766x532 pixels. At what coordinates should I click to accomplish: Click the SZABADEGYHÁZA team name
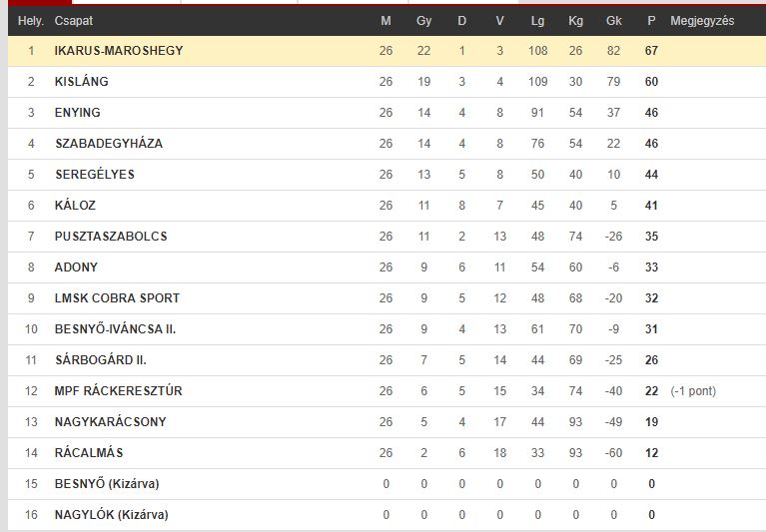[109, 144]
